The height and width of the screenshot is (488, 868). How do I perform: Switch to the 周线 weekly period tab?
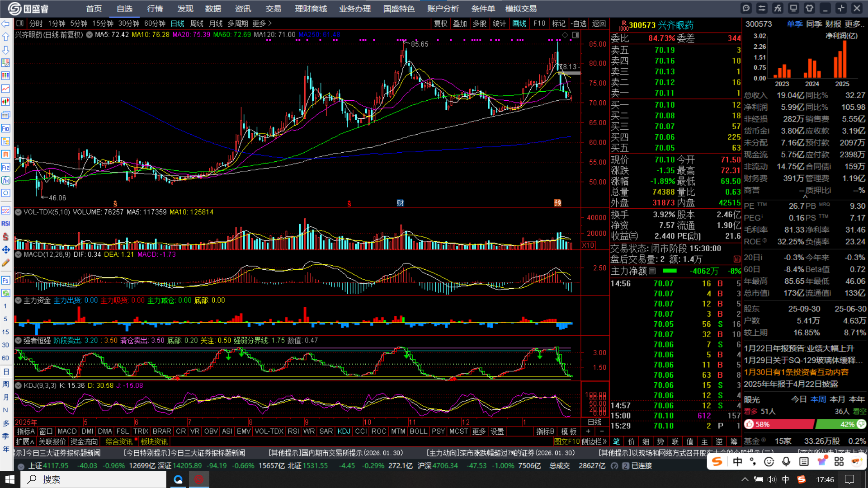coord(197,23)
